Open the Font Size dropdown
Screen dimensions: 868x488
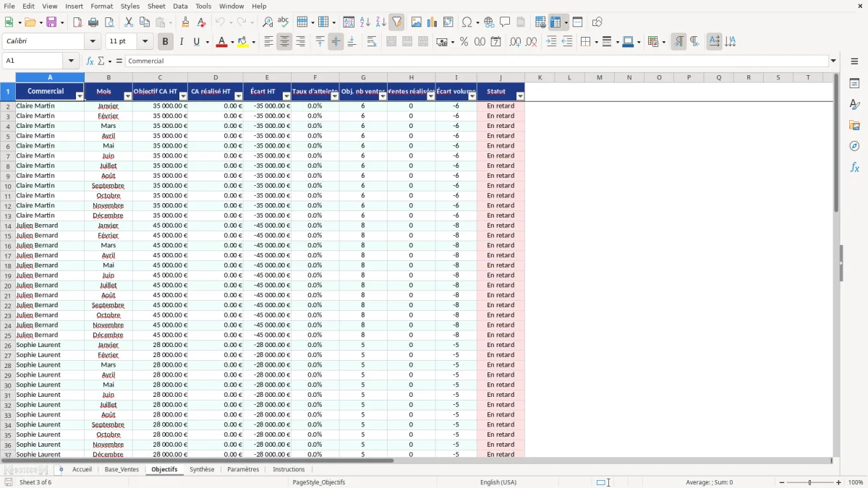(145, 42)
